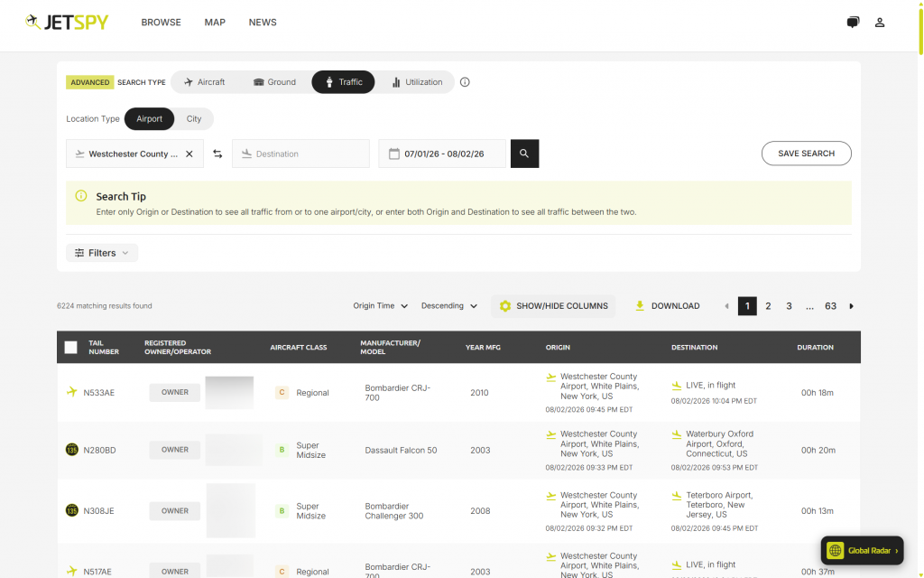Open Global Radar panel label
The height and width of the screenshot is (578, 924).
pyautogui.click(x=869, y=551)
